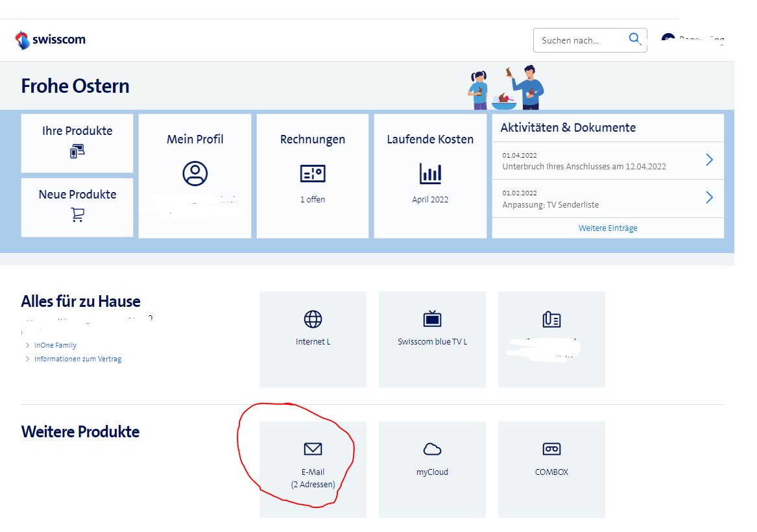The width and height of the screenshot is (757, 532).
Task: Open Neue Produkte shopping cart tile
Action: pos(77,207)
